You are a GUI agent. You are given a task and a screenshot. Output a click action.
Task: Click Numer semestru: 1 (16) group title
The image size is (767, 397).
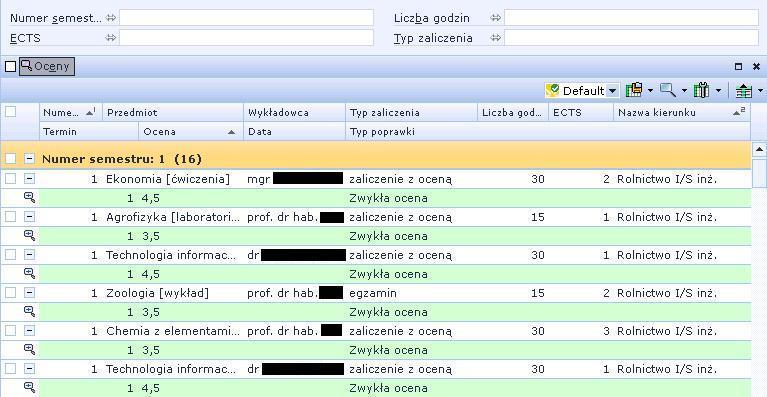(x=122, y=158)
